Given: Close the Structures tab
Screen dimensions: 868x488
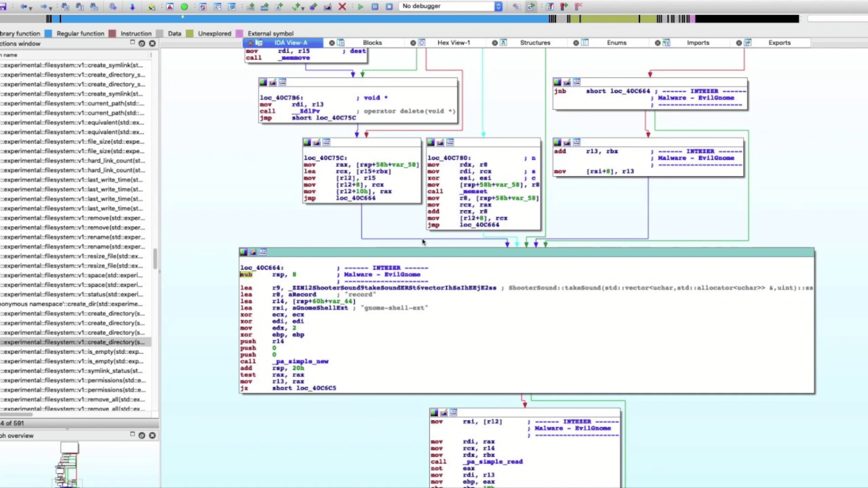Looking at the screenshot, I should tap(495, 43).
